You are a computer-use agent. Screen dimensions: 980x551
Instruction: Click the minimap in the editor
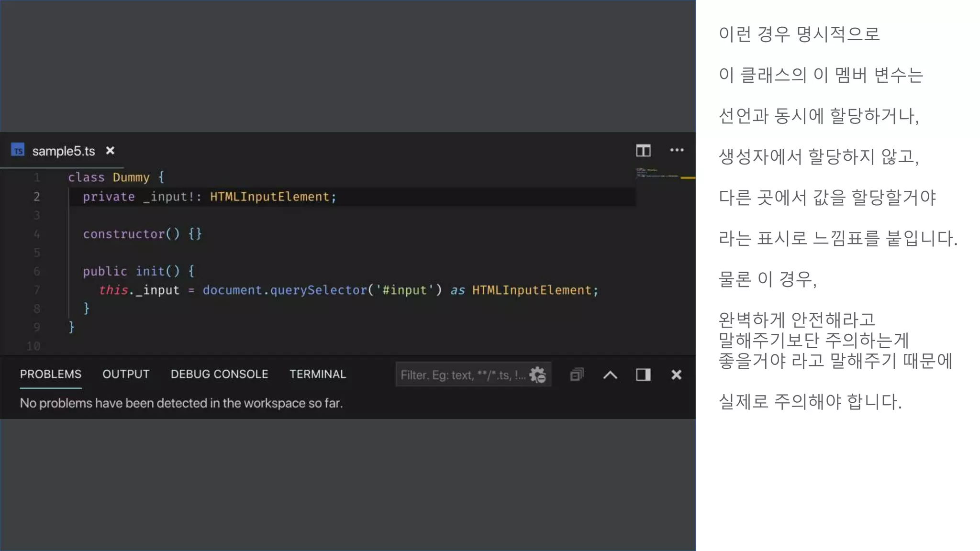(657, 173)
